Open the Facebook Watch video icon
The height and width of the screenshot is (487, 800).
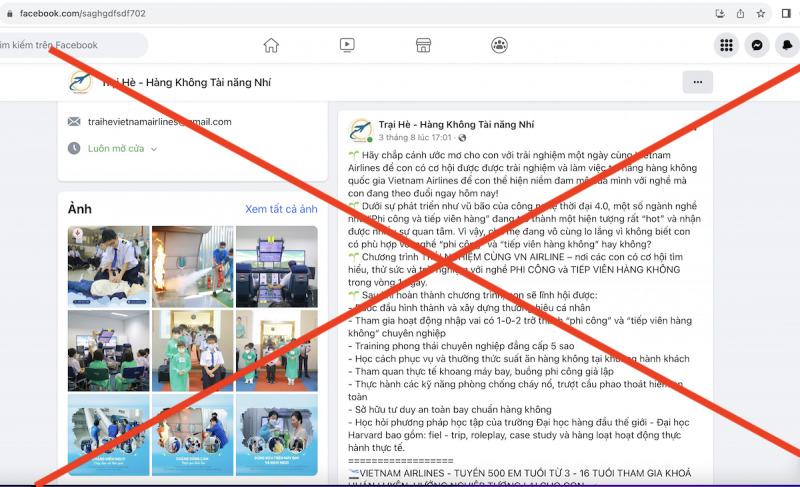347,45
